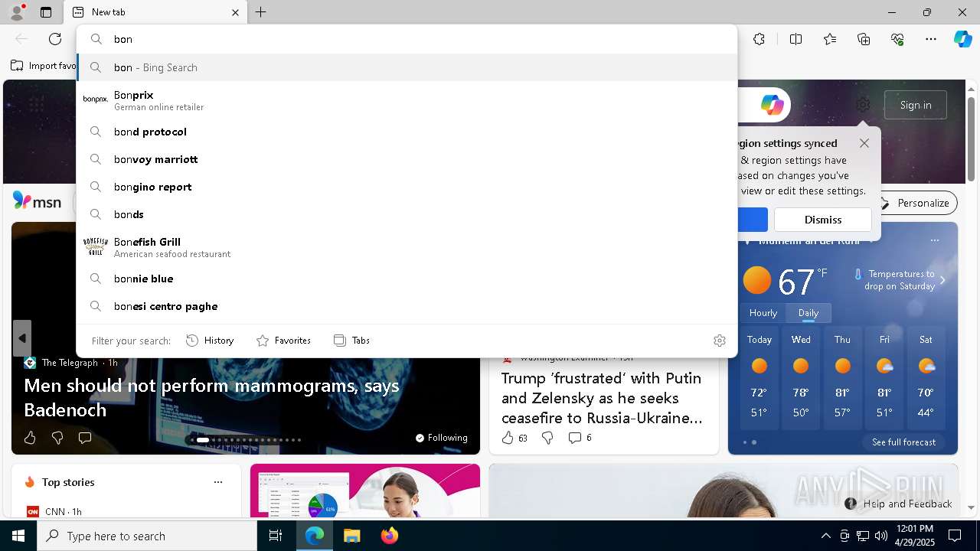Screen dimensions: 980x551
Task: Pick the 'bongino report' suggestion
Action: click(x=407, y=187)
